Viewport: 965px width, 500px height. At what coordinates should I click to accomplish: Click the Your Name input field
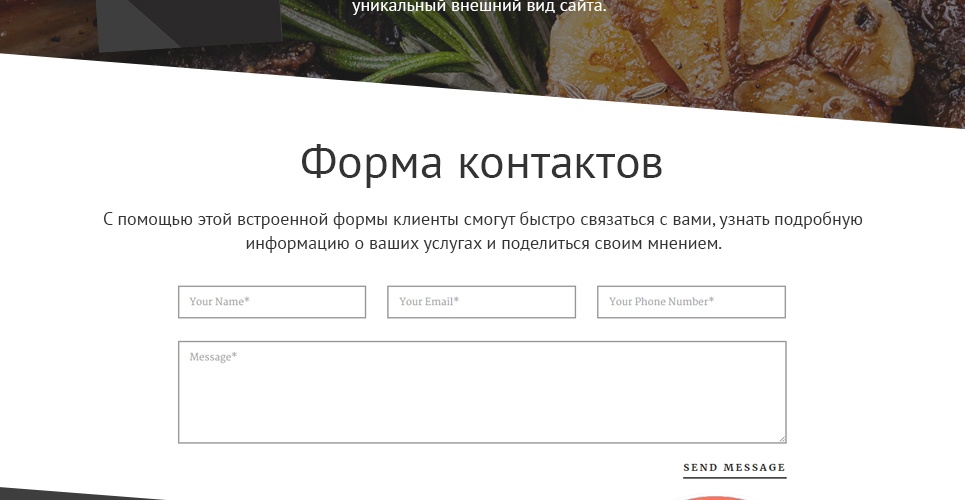(x=272, y=302)
